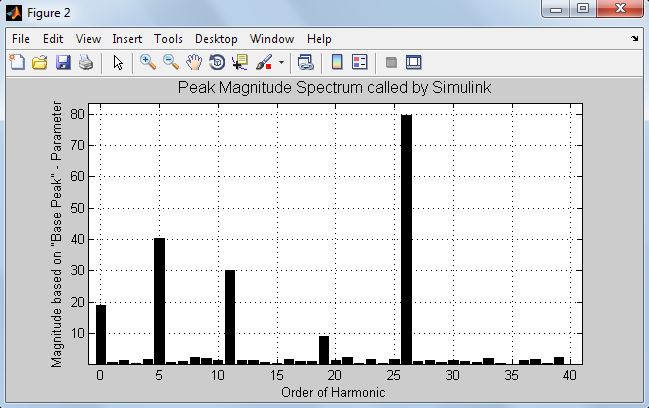Insert a legend using the toolbar icon

[360, 62]
